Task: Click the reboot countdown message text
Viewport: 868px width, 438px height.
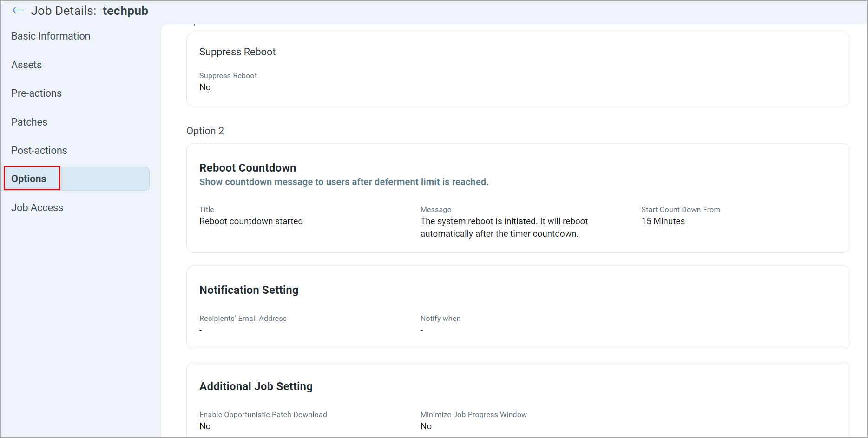Action: click(x=504, y=227)
